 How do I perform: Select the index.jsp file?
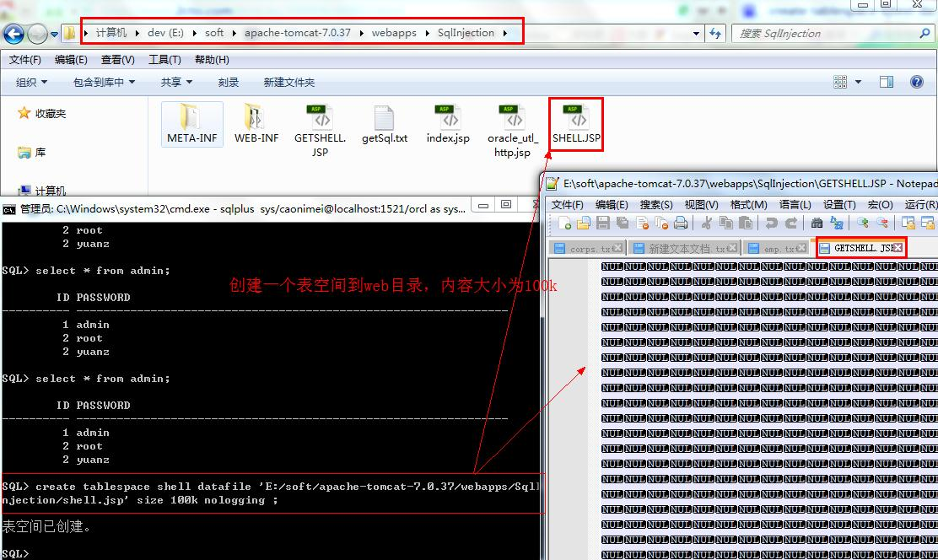coord(448,124)
